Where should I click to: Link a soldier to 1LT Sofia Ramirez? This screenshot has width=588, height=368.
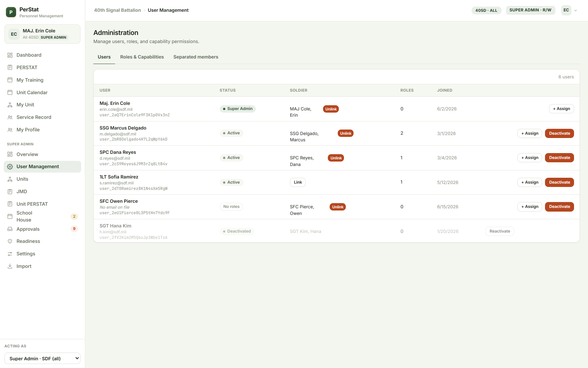pos(298,182)
